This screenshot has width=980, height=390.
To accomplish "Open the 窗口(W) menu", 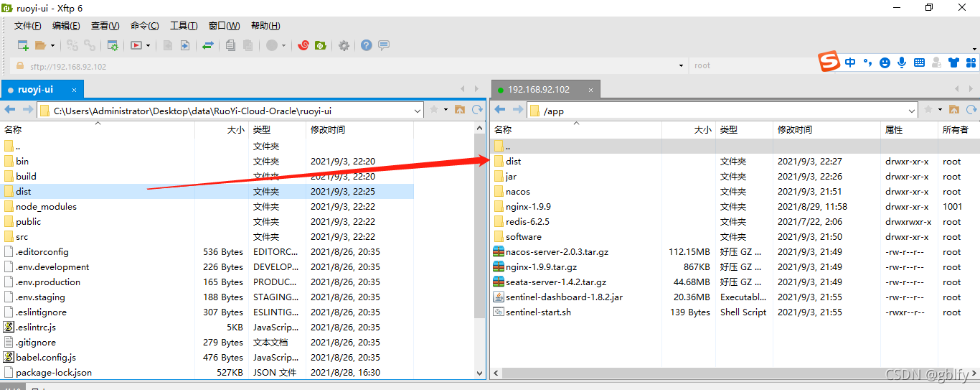I will [224, 26].
